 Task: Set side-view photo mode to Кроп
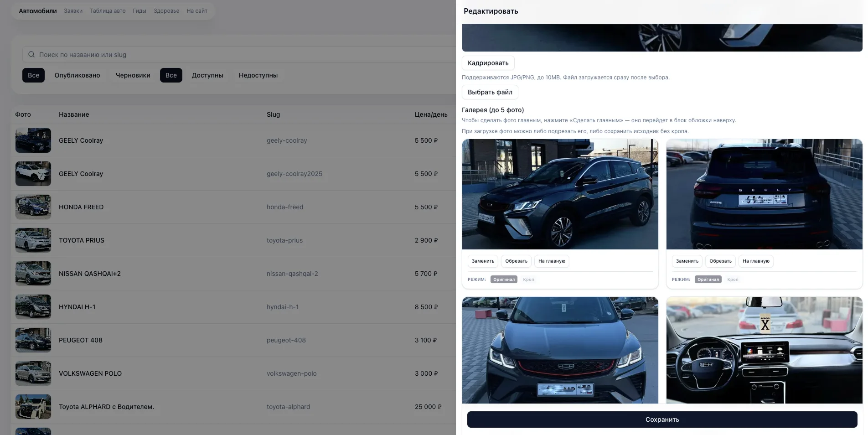coord(528,280)
